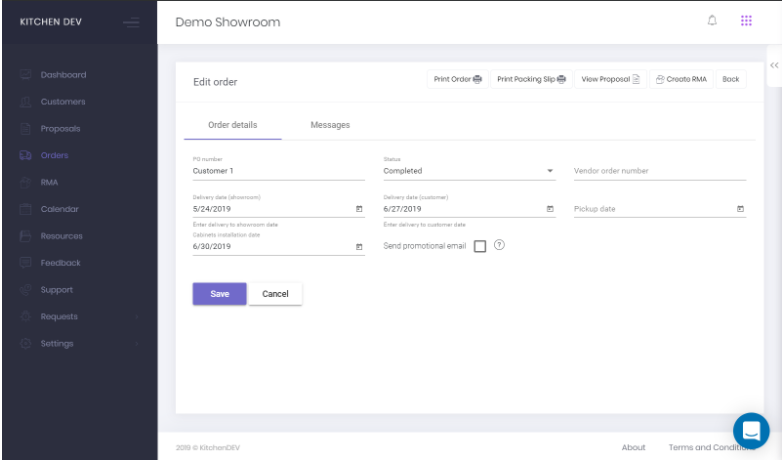Screen dimensions: 783x465
Task: Click the Settings gear icon
Action: (25, 343)
